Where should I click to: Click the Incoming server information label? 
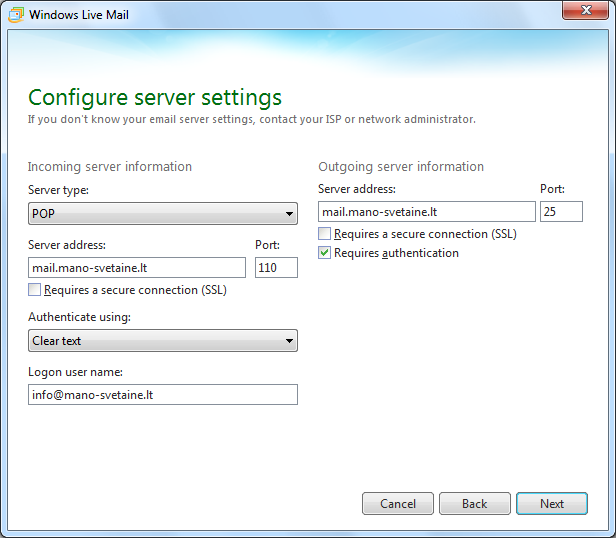click(110, 167)
